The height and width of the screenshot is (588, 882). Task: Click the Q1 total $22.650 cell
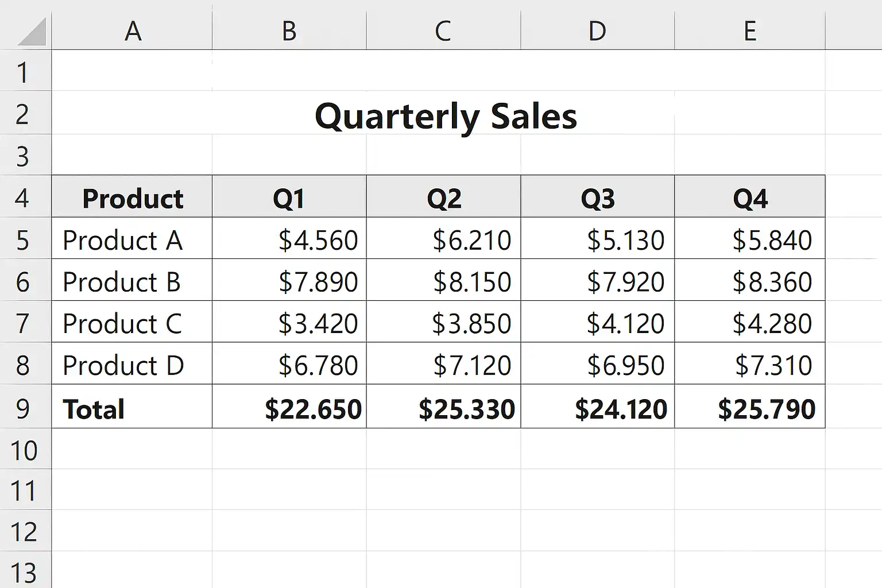coord(313,409)
